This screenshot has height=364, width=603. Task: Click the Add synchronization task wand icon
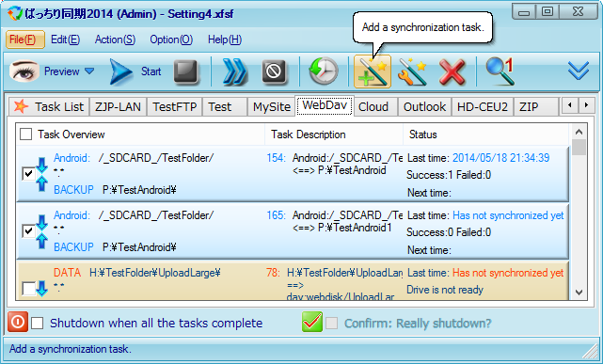[373, 71]
